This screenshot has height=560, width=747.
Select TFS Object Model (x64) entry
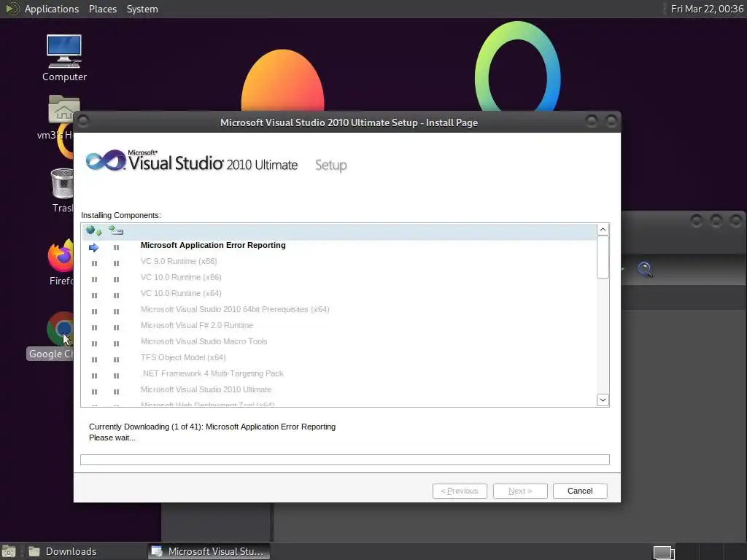coord(183,357)
